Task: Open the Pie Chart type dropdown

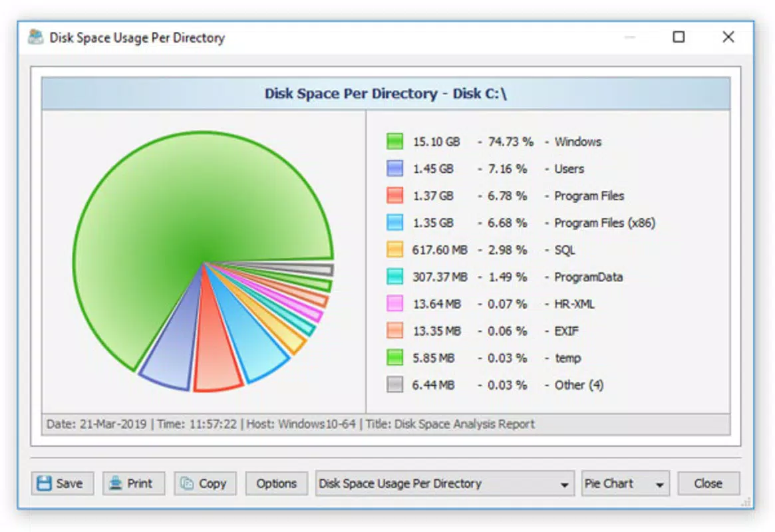Action: 625,483
